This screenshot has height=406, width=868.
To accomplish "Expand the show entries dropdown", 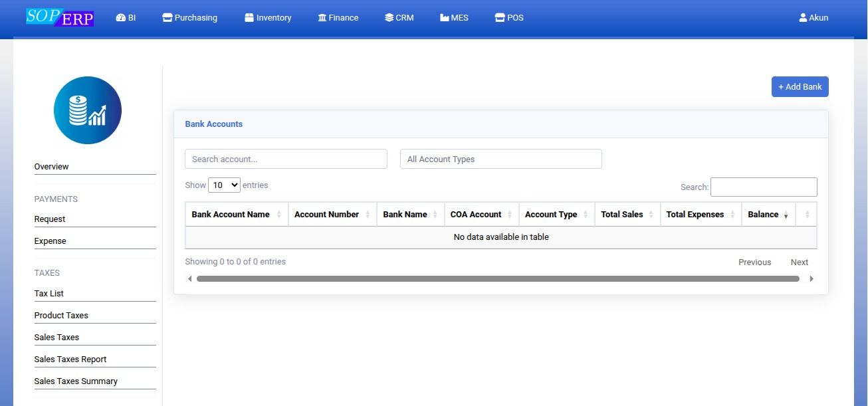I will (x=224, y=185).
